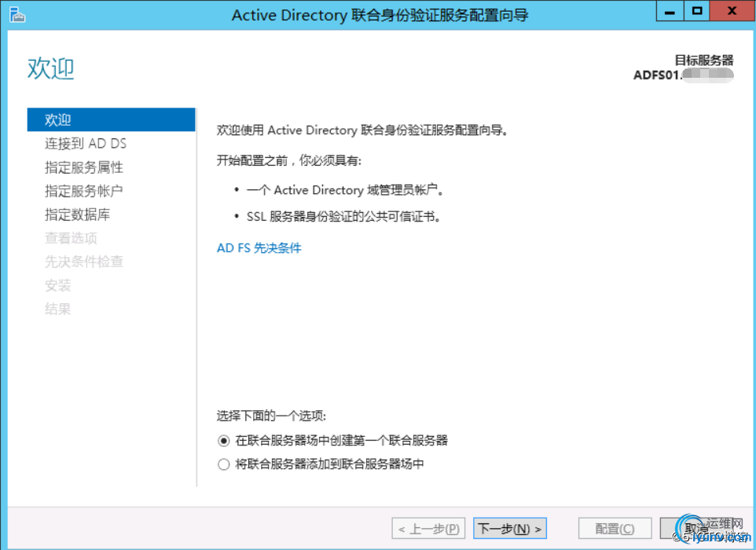This screenshot has height=550, width=756.
Task: Open the 欢迎 step in sidebar
Action: coord(112,119)
